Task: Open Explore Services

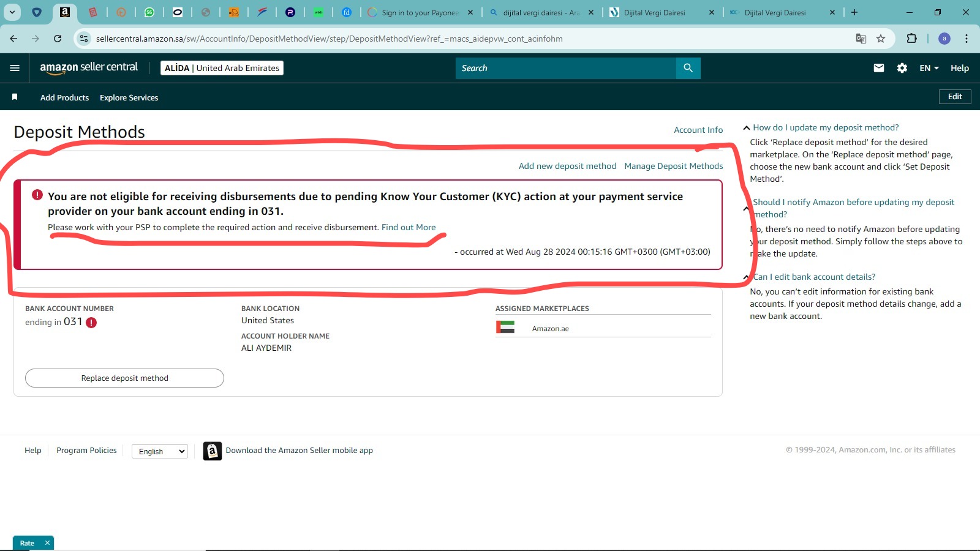Action: [x=129, y=97]
